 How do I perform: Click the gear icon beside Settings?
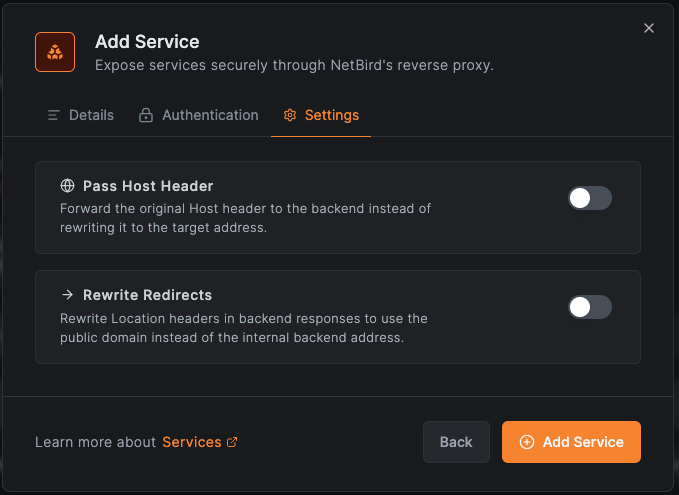pos(290,115)
